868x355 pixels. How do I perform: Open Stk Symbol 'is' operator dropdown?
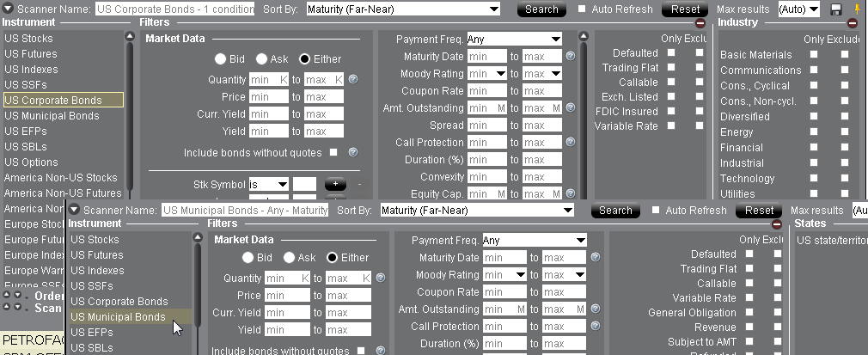(x=268, y=184)
